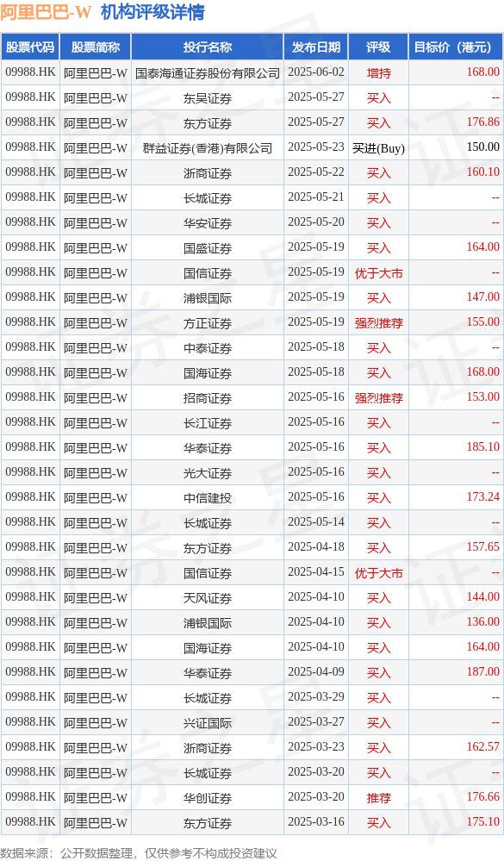Select the 招商证券 institution cell
This screenshot has height=861, width=504.
click(x=208, y=398)
